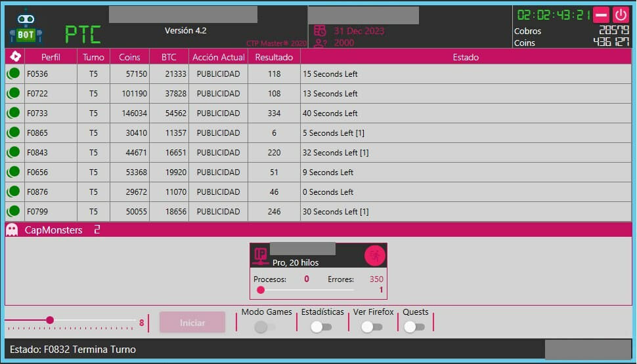The image size is (637, 364).
Task: Sort by the Coins column header
Action: [129, 57]
